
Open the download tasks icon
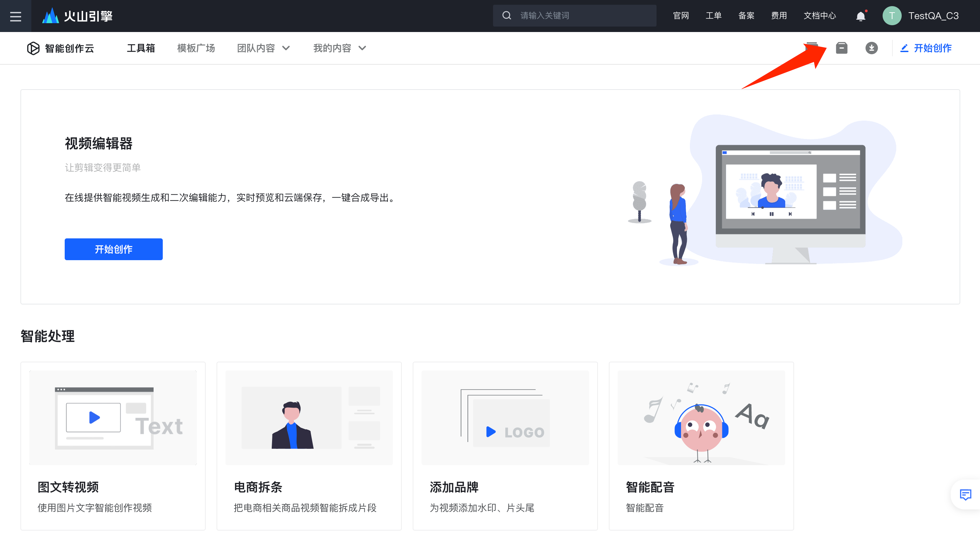871,48
